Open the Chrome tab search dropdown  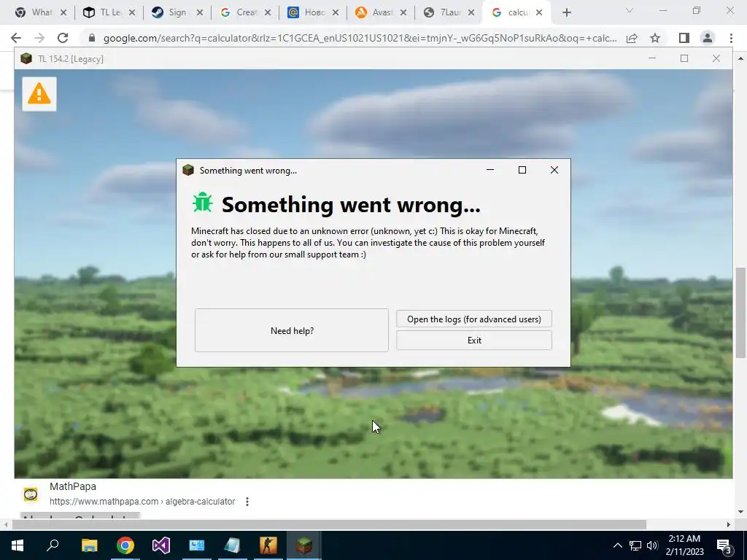point(630,10)
